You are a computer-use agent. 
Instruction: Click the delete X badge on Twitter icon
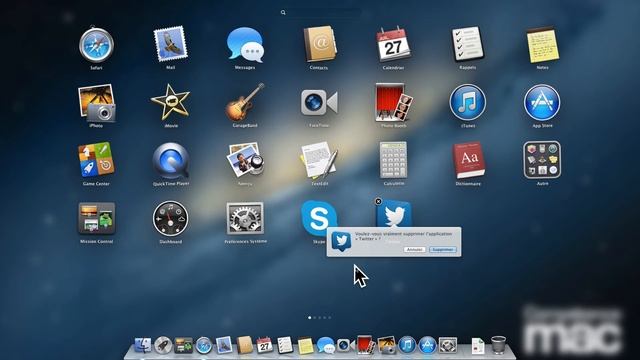click(378, 201)
